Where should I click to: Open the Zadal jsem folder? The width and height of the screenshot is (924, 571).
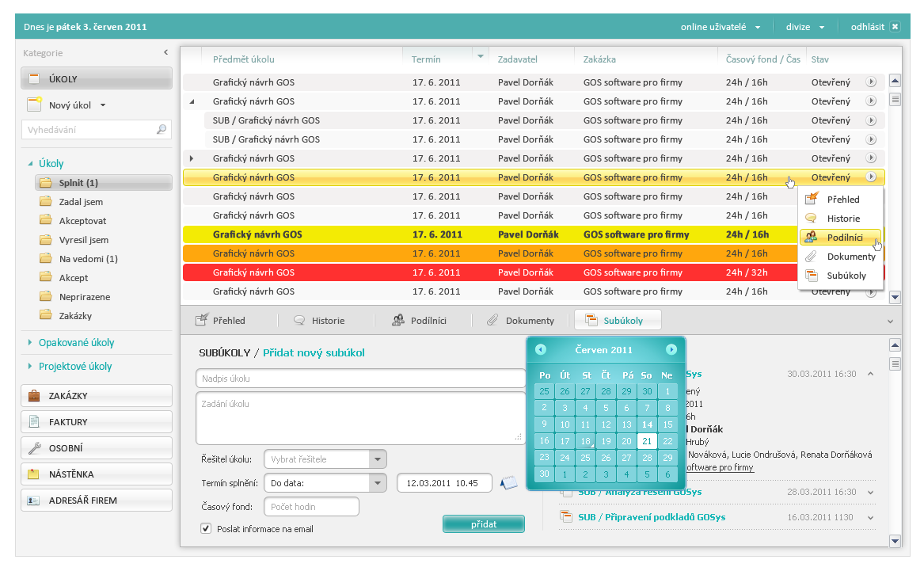[x=81, y=202]
